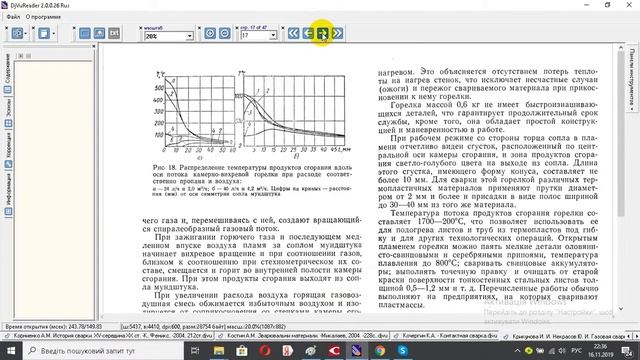Click the volume icon in system tray
The height and width of the screenshot is (360, 640).
(562, 351)
